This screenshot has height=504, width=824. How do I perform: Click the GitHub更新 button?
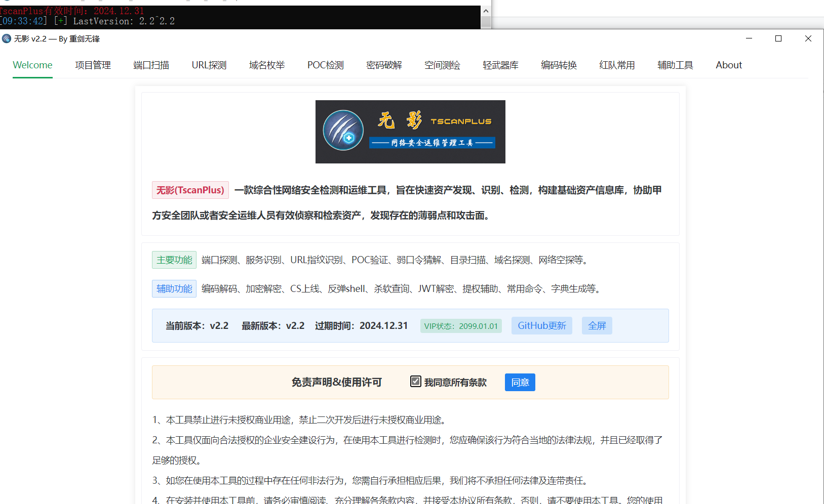(x=542, y=326)
